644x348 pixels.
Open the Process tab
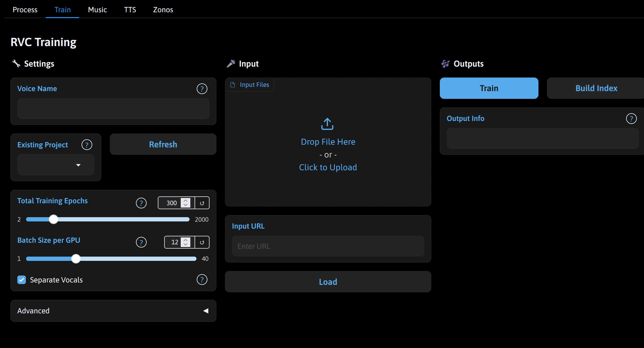pos(25,10)
